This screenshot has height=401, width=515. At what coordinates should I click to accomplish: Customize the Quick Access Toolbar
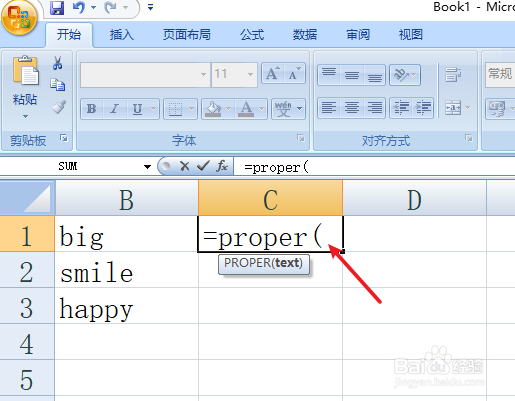point(150,7)
